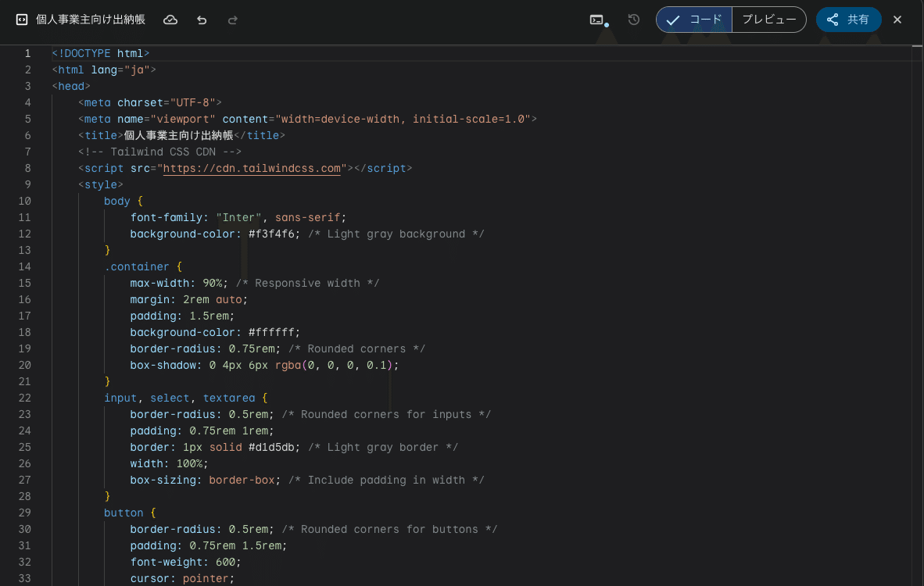Click the document title 個人事業主向け出納帳
This screenshot has height=586, width=924.
click(91, 20)
